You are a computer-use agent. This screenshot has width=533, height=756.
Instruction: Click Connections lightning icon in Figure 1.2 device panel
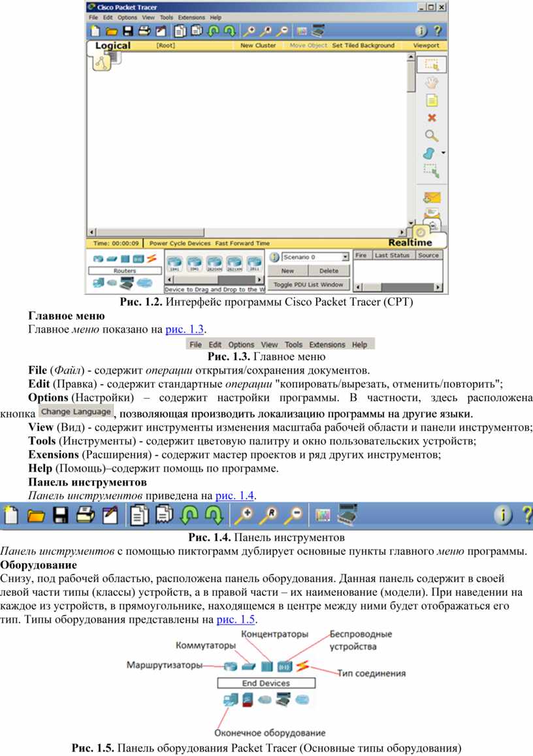(x=152, y=259)
